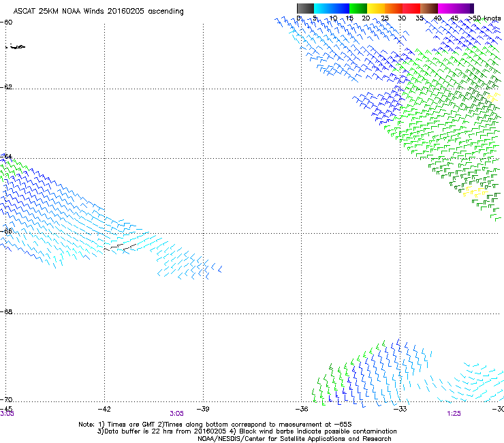Click the title text 'ASCAT 25KM NOAA Winds 20160205 ascending'
The image size is (504, 443).
point(98,12)
